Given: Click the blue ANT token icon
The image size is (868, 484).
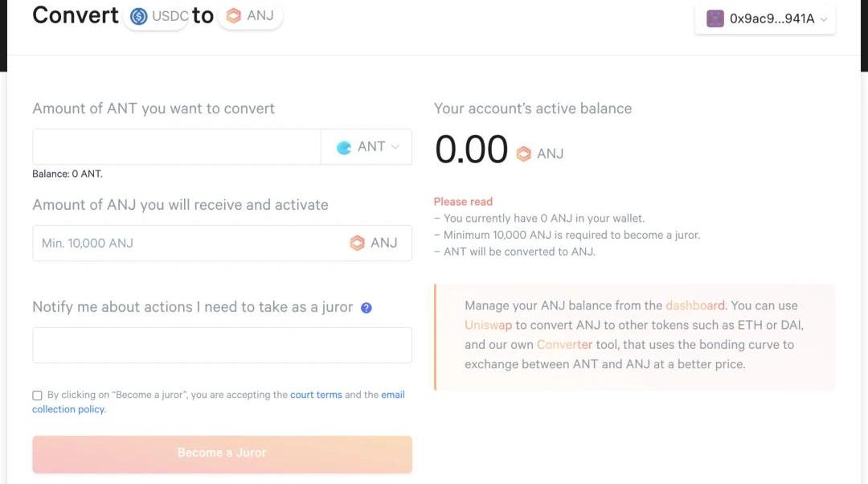Looking at the screenshot, I should [344, 147].
